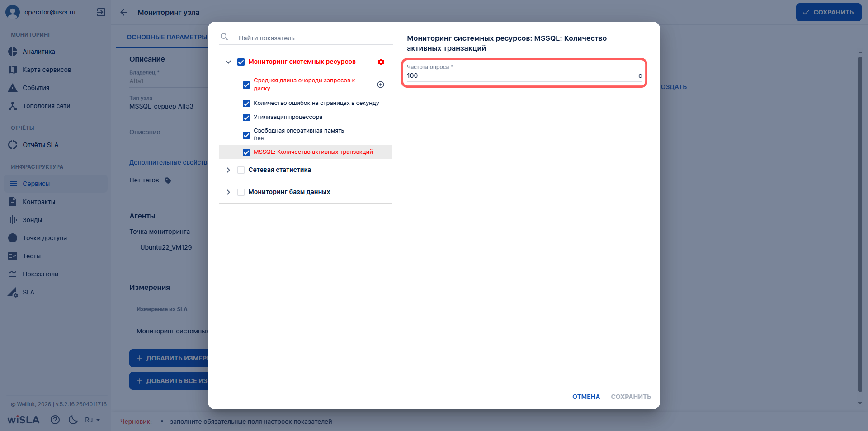The image size is (868, 431).
Task: Click MSSQL-сервер Alfa3 node type value
Action: click(161, 106)
